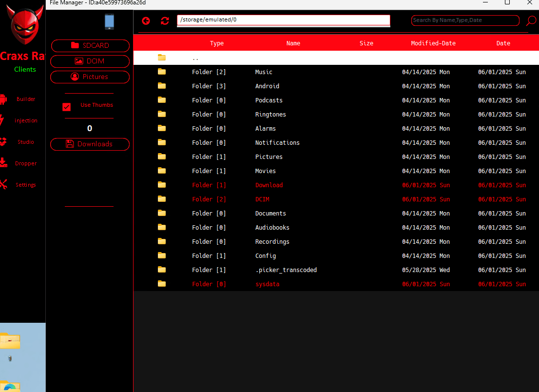This screenshot has height=392, width=539.
Task: Expand the DCIM folder
Action: [x=262, y=199]
